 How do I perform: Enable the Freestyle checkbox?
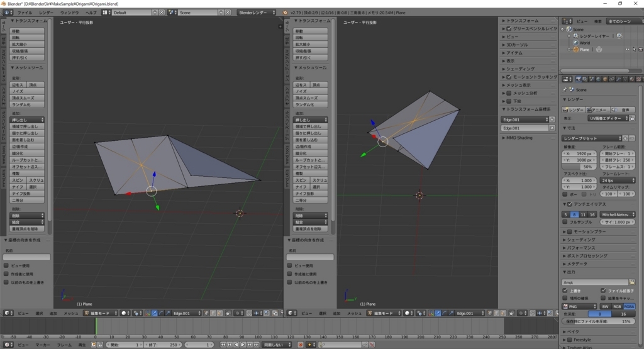pyautogui.click(x=570, y=340)
